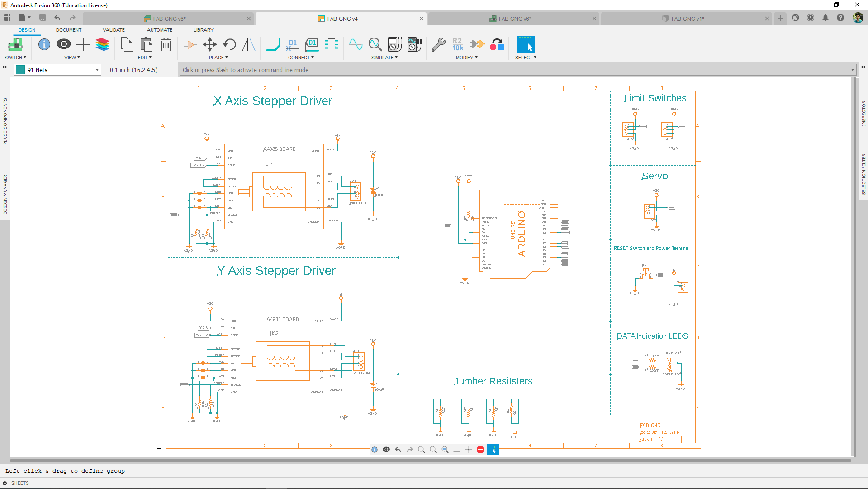Open the 91 Nets layer dropdown
Viewport: 868px width, 489px height.
(x=57, y=70)
